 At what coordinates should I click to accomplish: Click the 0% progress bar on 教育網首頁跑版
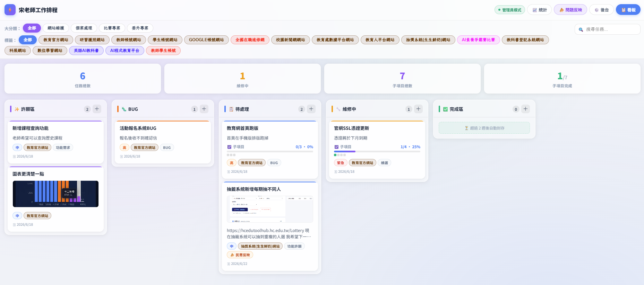coord(270,151)
